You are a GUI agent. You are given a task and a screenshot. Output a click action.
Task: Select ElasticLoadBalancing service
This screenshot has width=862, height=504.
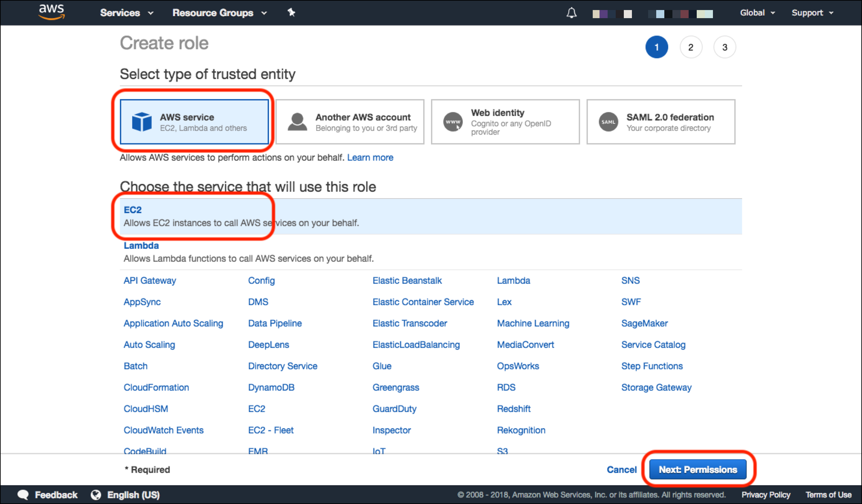click(416, 345)
